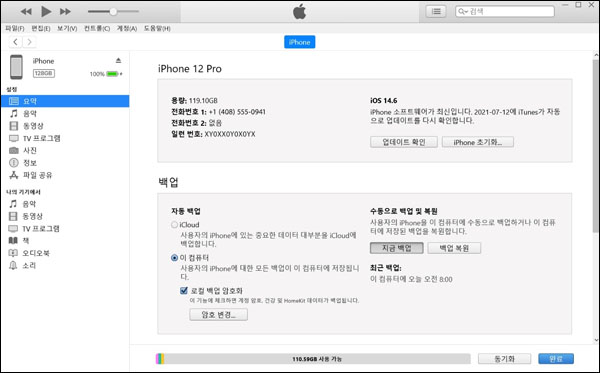
Task: Open the 파일(F) menu
Action: tap(15, 28)
